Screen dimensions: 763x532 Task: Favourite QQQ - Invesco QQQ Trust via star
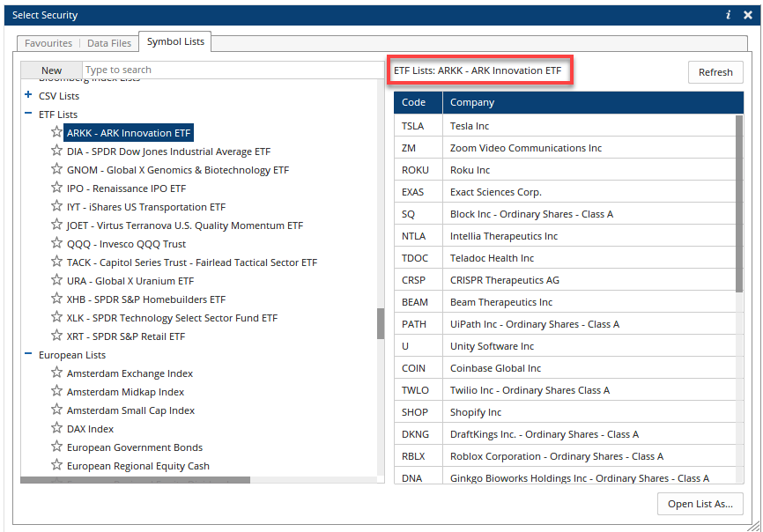pyautogui.click(x=56, y=242)
